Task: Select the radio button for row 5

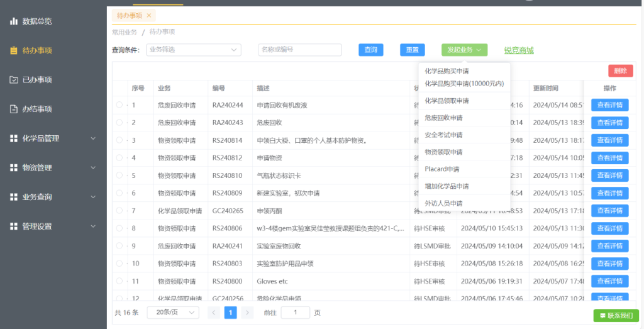Action: [119, 176]
